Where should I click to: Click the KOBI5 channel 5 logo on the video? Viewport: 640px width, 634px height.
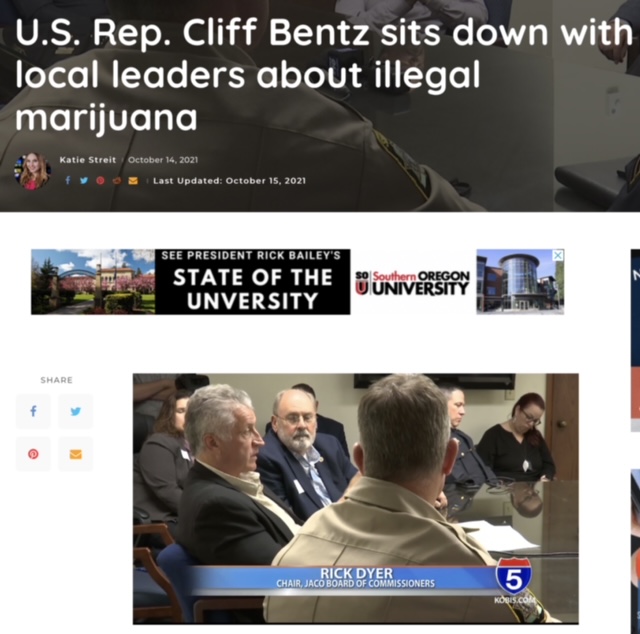[514, 579]
